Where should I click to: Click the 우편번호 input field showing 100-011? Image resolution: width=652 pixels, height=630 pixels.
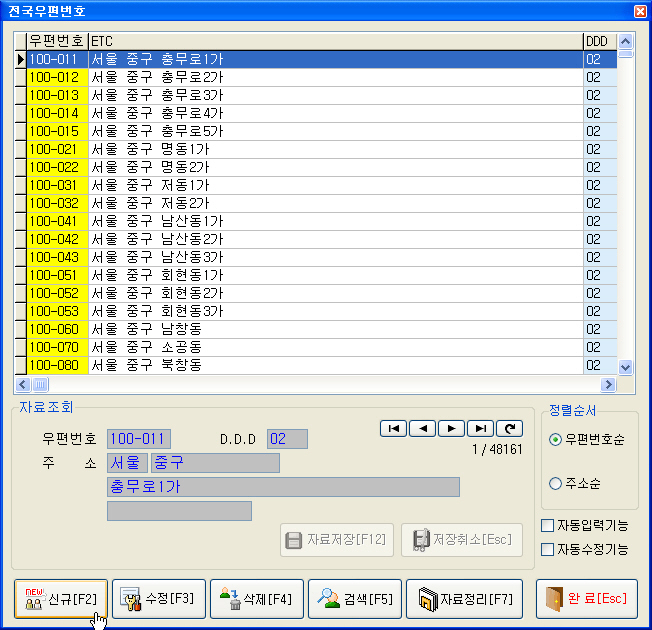coord(139,439)
